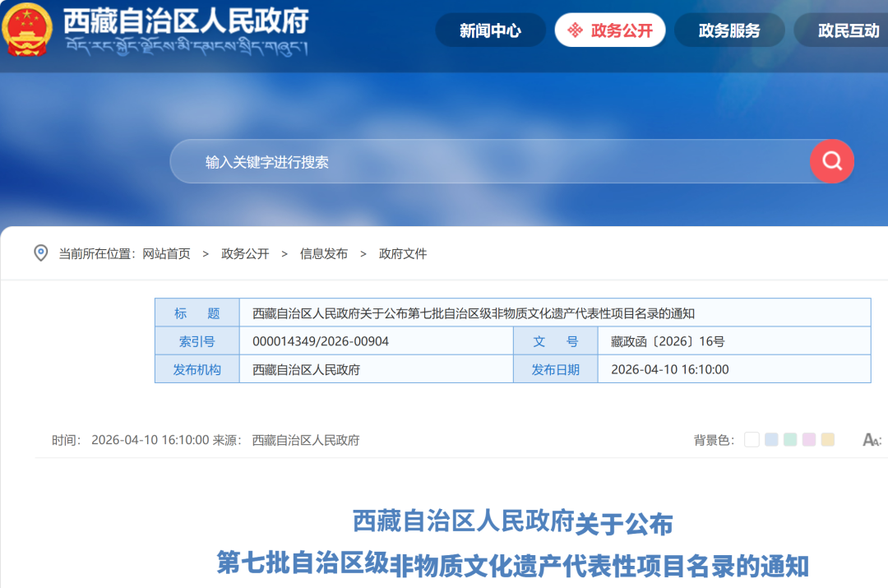Screen dimensions: 888x588
Task: Pick the pink background color swatch
Action: (809, 440)
